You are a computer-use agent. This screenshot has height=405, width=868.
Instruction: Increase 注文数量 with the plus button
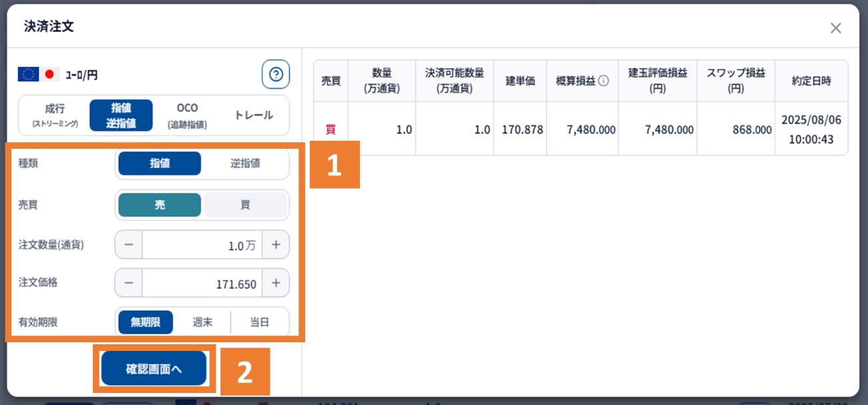tap(276, 245)
